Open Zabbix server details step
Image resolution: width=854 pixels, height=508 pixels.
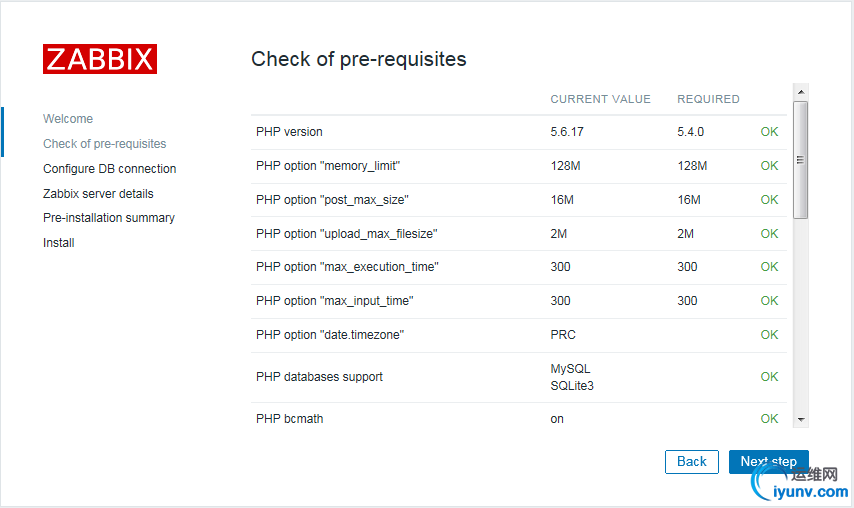(98, 194)
